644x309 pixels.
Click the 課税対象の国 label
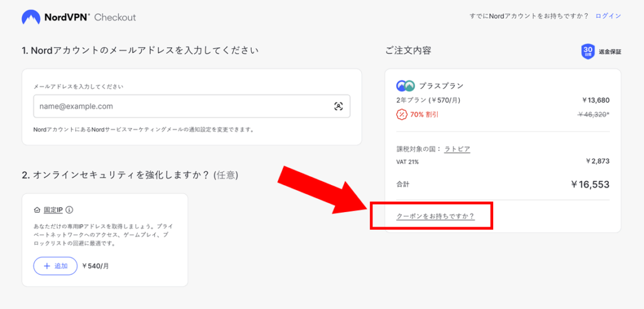coord(418,149)
